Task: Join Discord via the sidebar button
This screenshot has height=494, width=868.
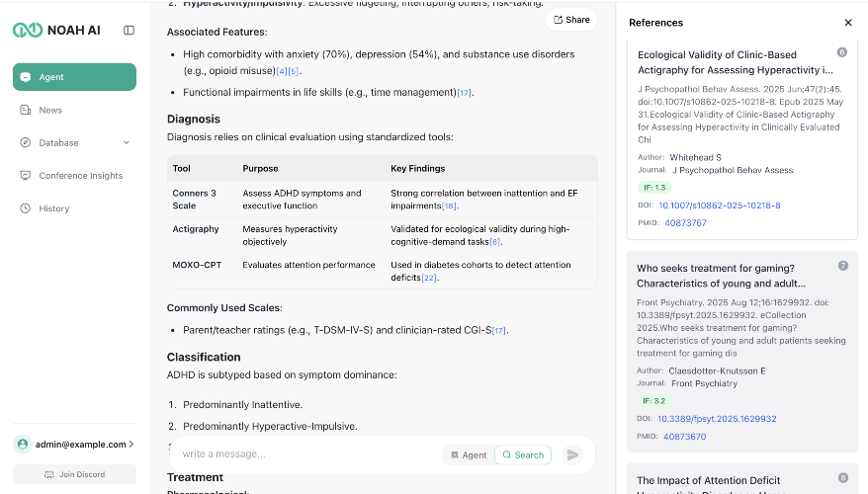Action: pos(75,474)
